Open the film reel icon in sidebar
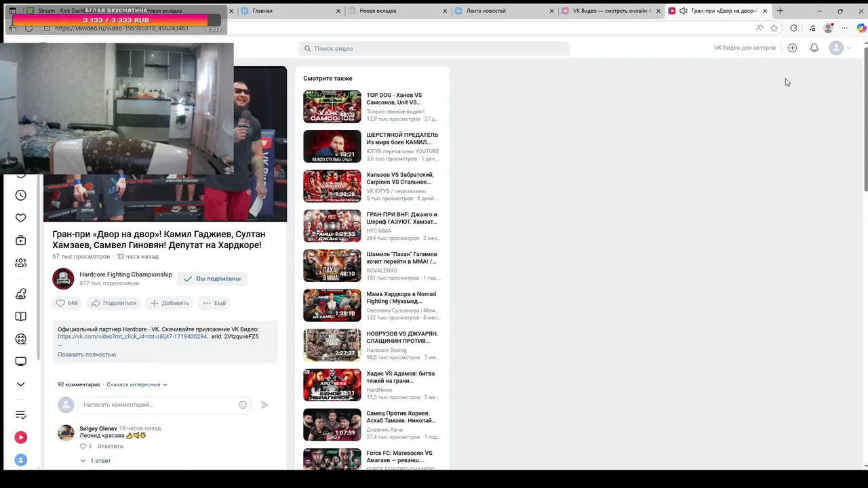The width and height of the screenshot is (868, 488). 21,339
